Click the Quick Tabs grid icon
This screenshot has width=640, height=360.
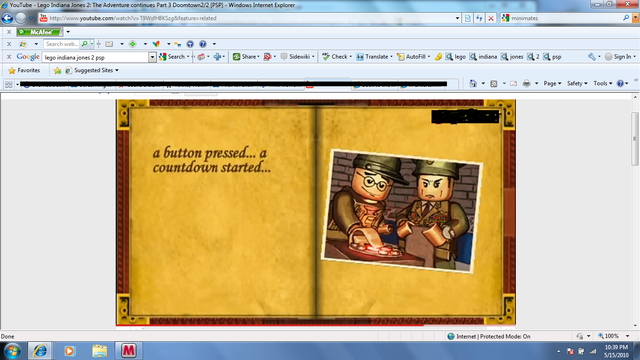[x=9, y=84]
